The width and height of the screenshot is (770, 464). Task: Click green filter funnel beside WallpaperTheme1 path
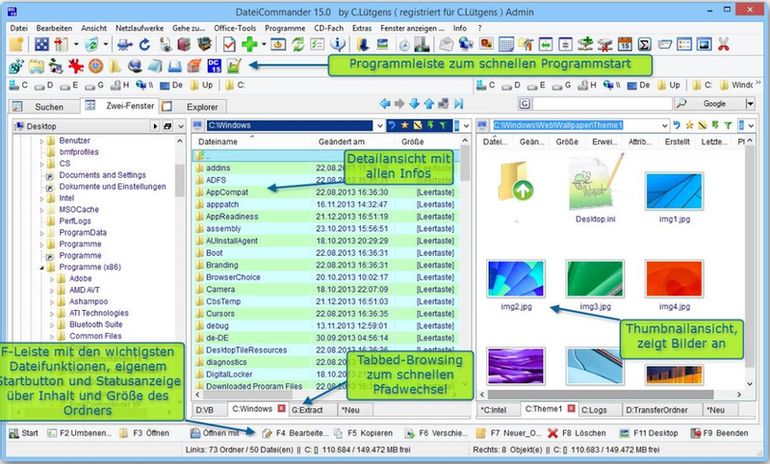(x=728, y=126)
